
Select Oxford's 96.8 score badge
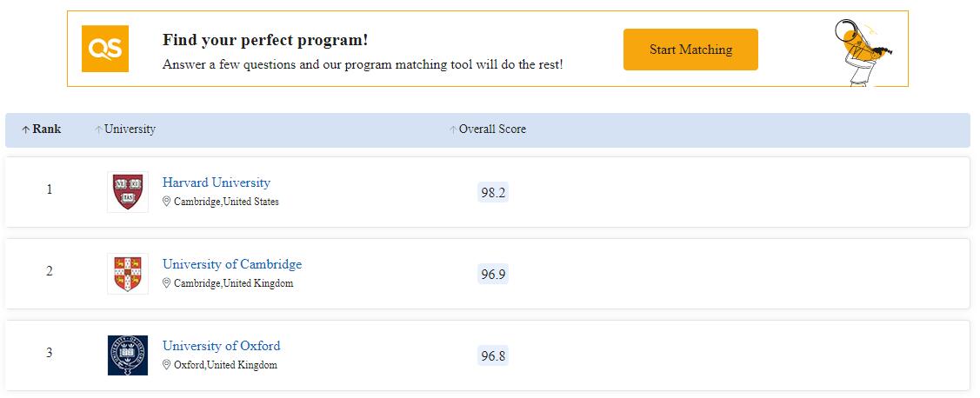coord(492,356)
